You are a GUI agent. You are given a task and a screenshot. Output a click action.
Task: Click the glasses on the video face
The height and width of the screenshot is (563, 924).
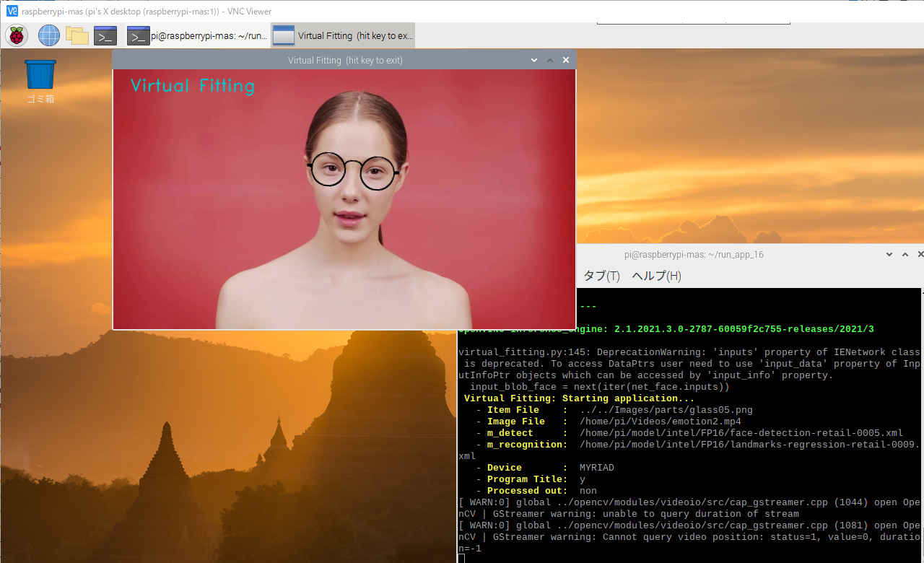pyautogui.click(x=353, y=171)
